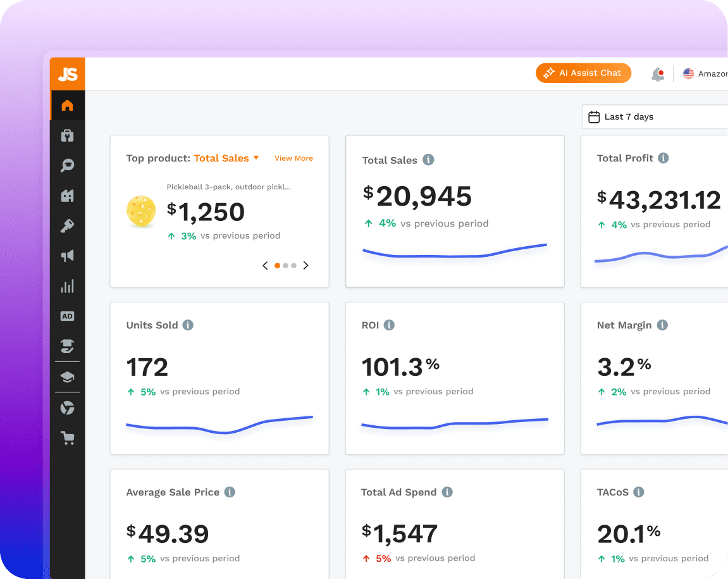The image size is (728, 579).
Task: Go to the Home dashboard icon
Action: point(67,106)
